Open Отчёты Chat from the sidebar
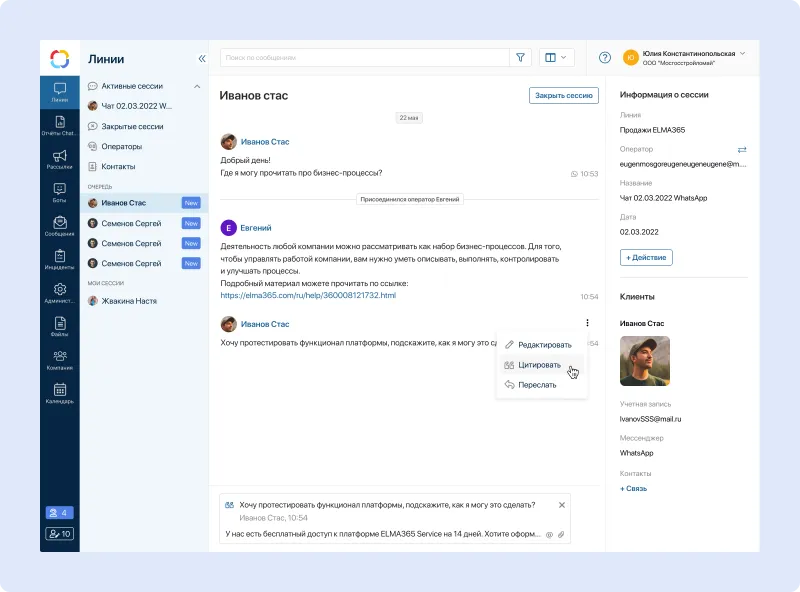 59,122
